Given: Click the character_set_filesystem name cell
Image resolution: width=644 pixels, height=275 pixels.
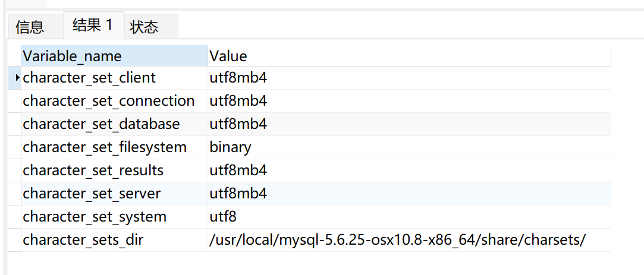Looking at the screenshot, I should (105, 147).
